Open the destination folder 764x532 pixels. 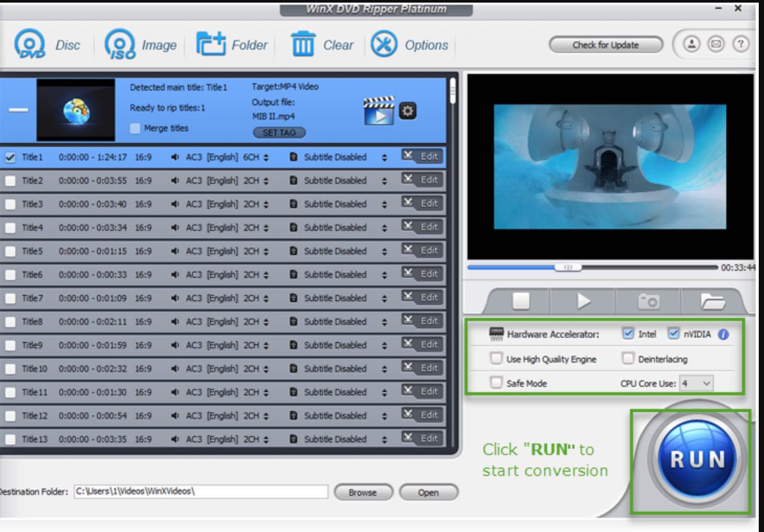(428, 492)
